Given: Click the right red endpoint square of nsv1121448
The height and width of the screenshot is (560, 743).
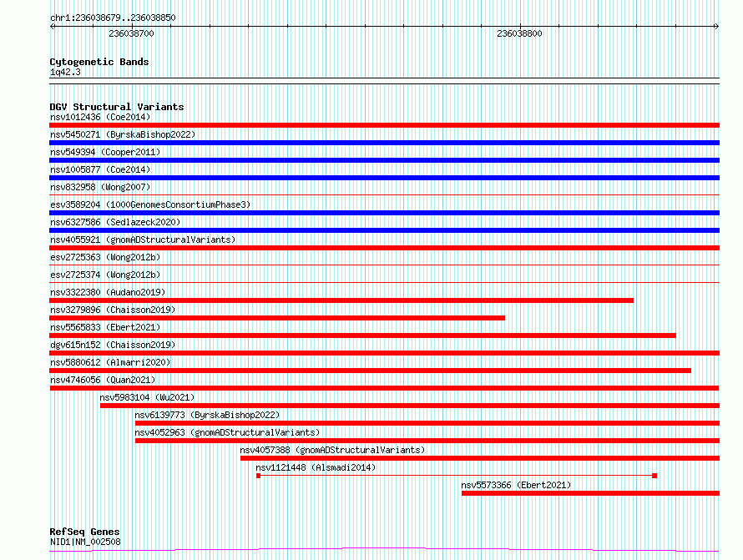Looking at the screenshot, I should (x=655, y=476).
